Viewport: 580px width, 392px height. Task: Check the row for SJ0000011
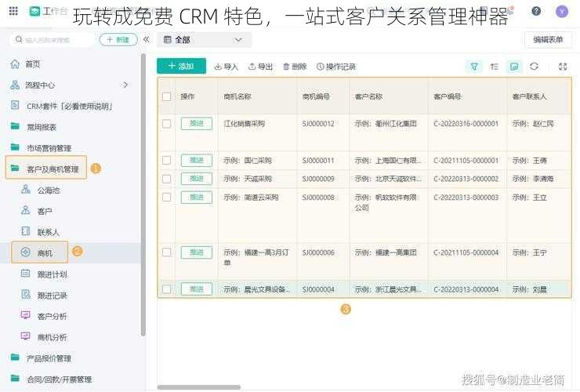(x=166, y=160)
